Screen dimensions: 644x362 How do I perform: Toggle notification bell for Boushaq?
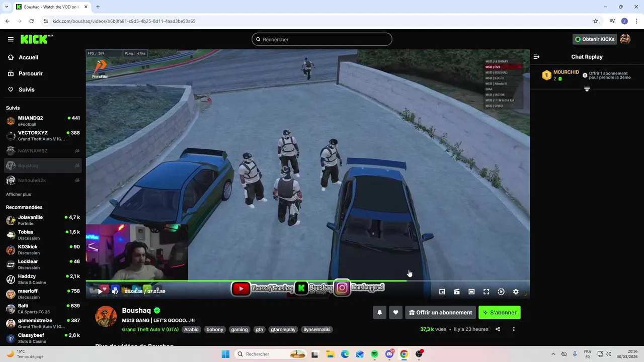coord(380,312)
